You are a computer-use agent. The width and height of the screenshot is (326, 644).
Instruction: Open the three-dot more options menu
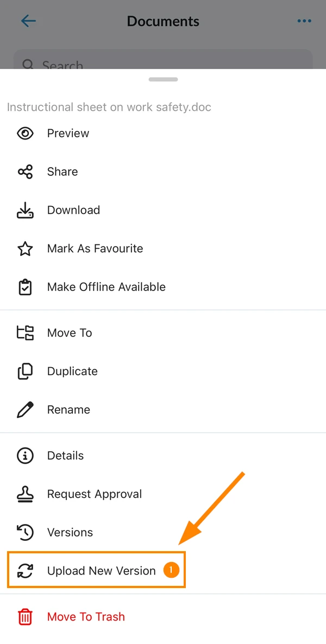304,21
